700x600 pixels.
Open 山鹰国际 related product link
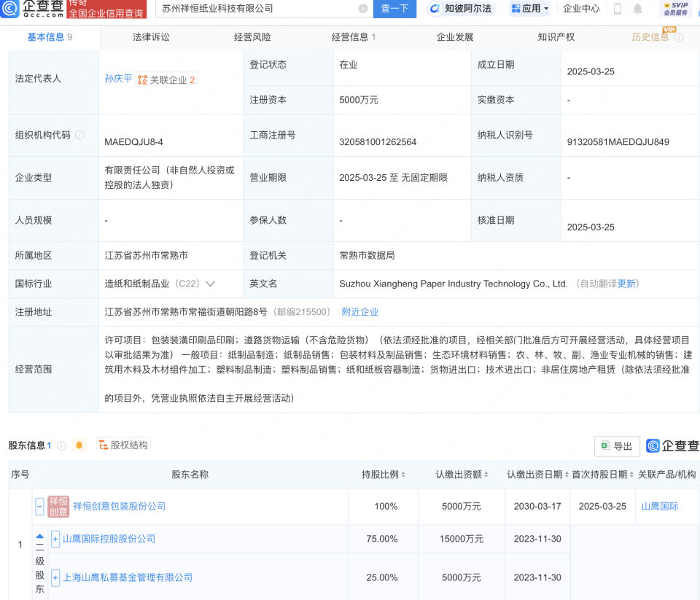(659, 506)
